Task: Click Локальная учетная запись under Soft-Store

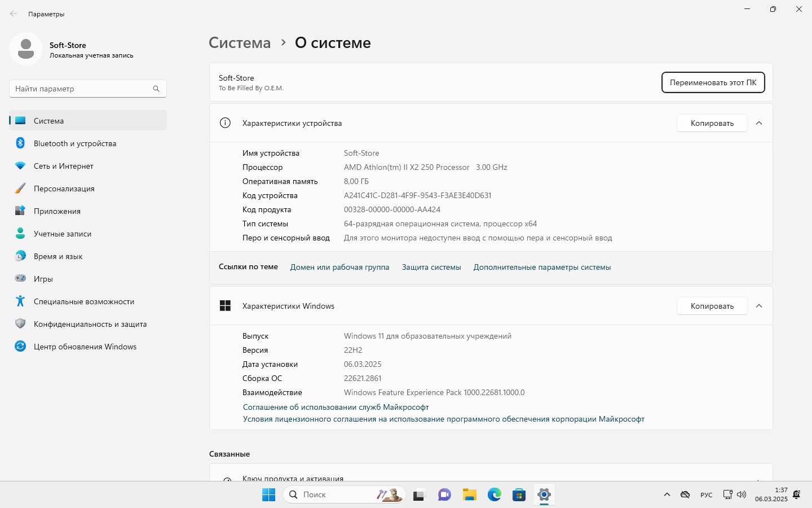Action: point(91,55)
